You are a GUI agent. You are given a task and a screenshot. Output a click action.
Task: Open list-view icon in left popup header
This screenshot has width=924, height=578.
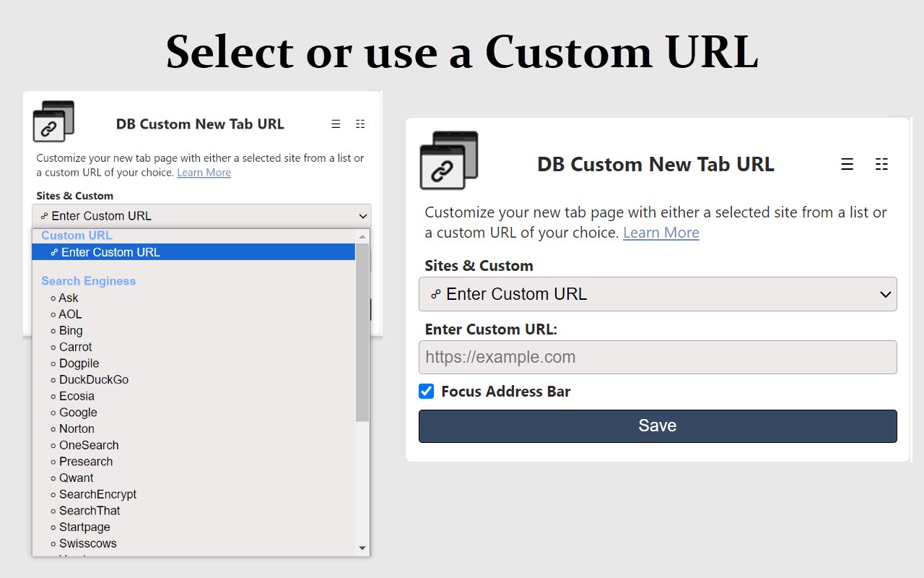[x=360, y=124]
